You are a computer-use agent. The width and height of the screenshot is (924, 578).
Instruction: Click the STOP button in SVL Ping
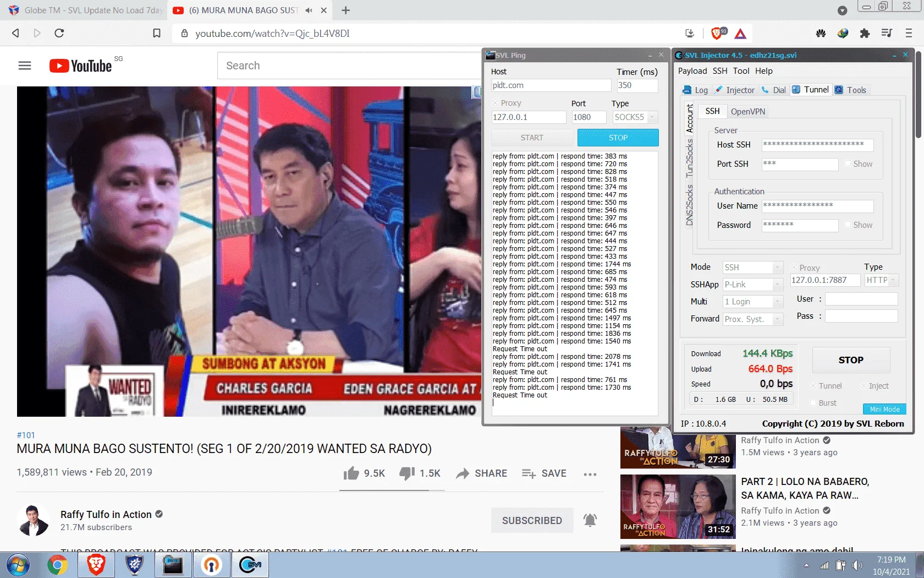point(618,138)
